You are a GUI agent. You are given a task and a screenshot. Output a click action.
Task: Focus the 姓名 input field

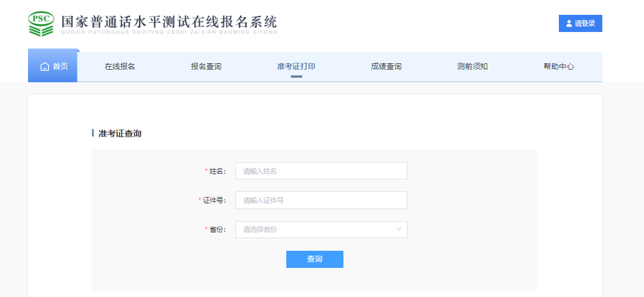pos(321,171)
